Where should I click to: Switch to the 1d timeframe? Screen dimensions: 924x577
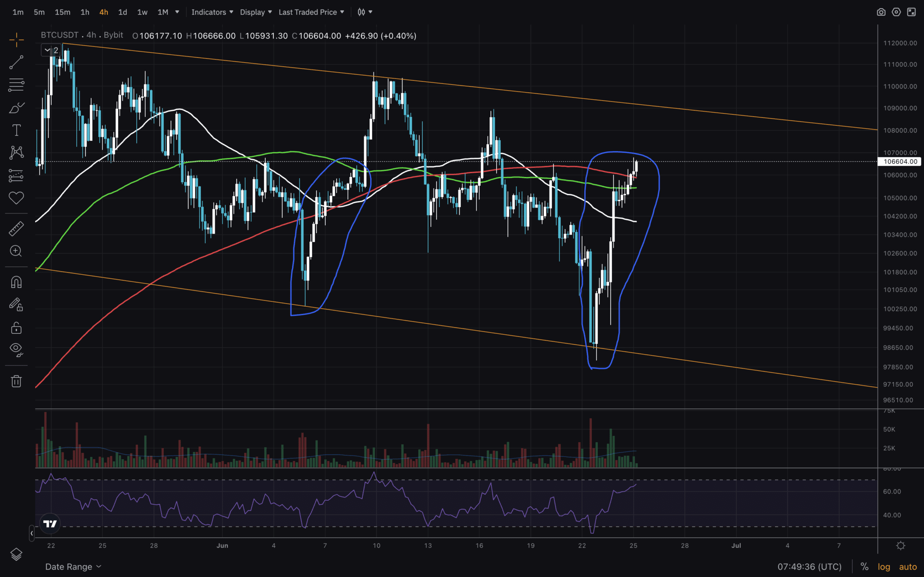[122, 12]
